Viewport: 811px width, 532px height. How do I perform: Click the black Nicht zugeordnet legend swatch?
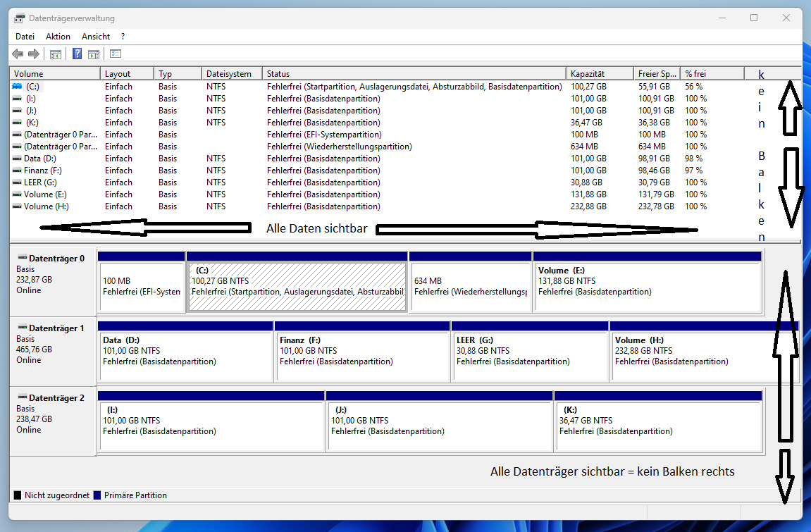(x=18, y=495)
